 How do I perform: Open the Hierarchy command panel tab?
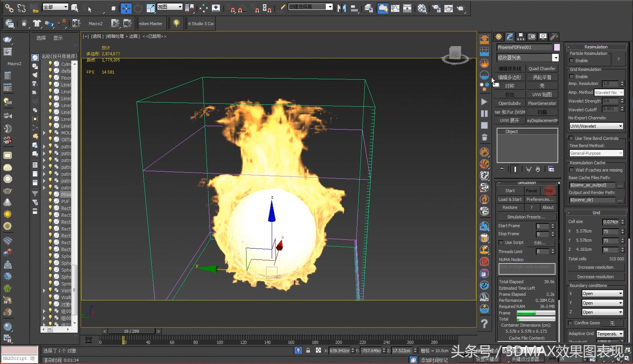coord(521,37)
